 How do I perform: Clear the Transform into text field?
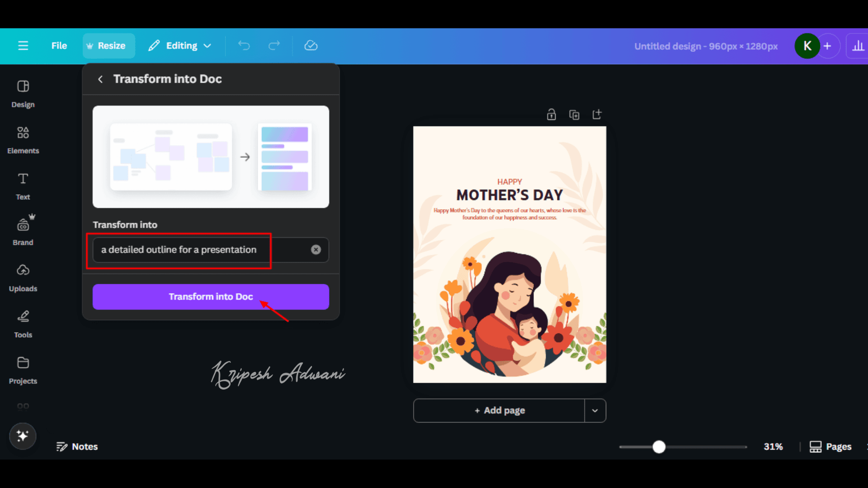(316, 250)
